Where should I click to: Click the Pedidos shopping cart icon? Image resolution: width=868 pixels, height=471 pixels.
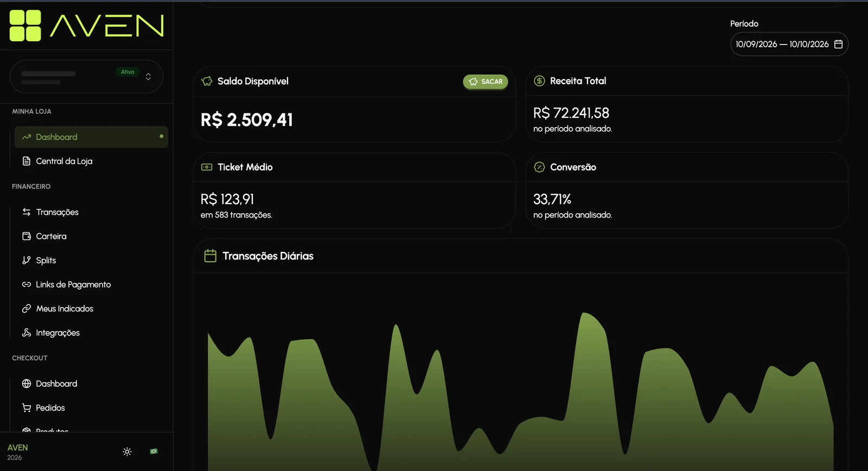(27, 408)
